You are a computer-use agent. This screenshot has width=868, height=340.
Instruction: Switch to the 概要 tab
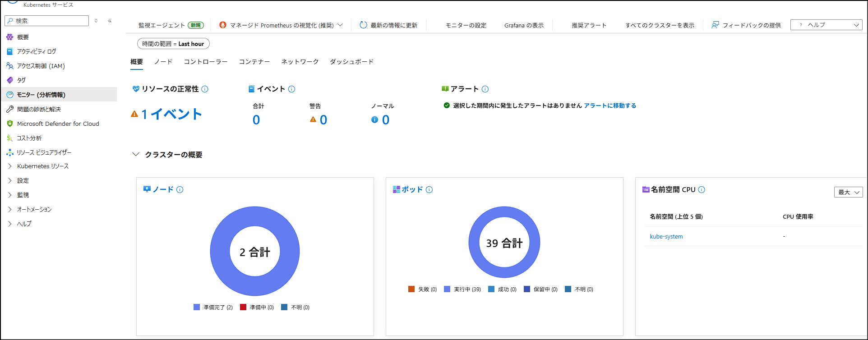[x=137, y=62]
